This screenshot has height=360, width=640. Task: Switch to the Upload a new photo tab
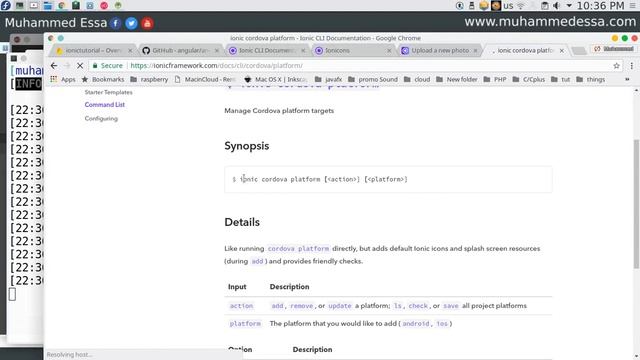click(439, 51)
